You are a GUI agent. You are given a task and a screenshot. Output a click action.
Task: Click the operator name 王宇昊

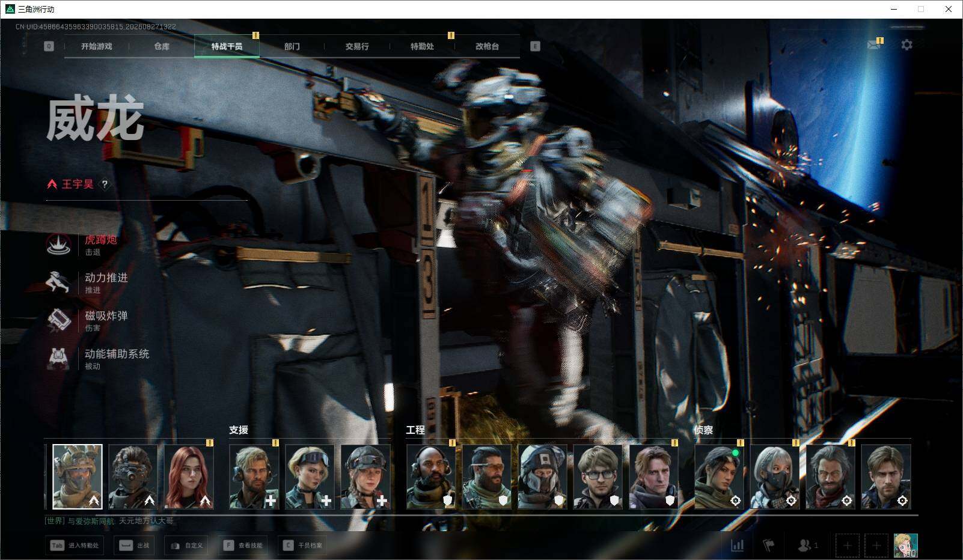(x=78, y=184)
